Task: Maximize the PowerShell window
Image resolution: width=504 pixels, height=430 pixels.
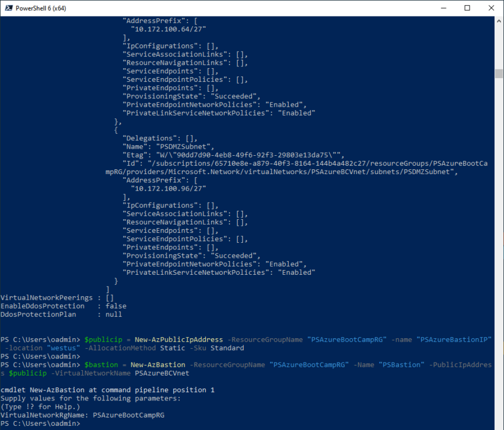Action: tap(467, 8)
